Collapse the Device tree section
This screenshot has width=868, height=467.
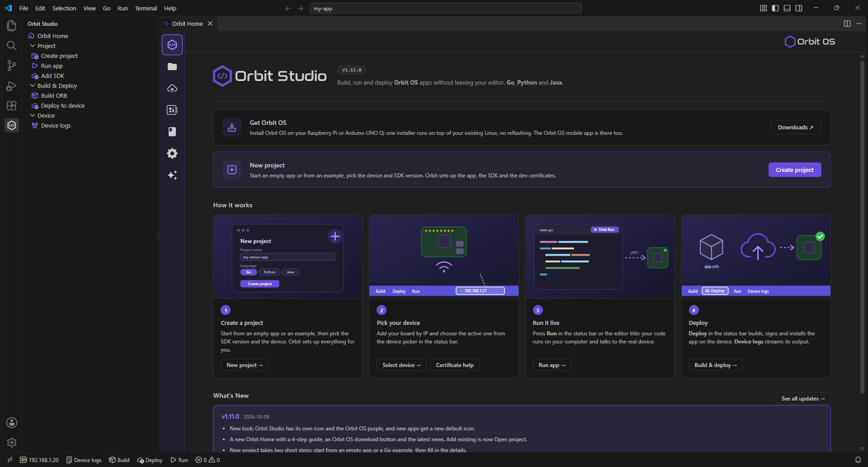[x=33, y=115]
